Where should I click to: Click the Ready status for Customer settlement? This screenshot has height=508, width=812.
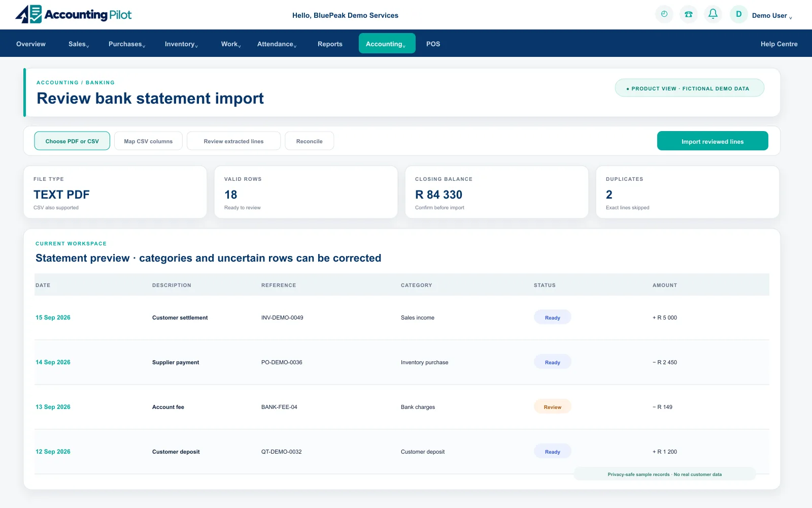[x=552, y=317]
